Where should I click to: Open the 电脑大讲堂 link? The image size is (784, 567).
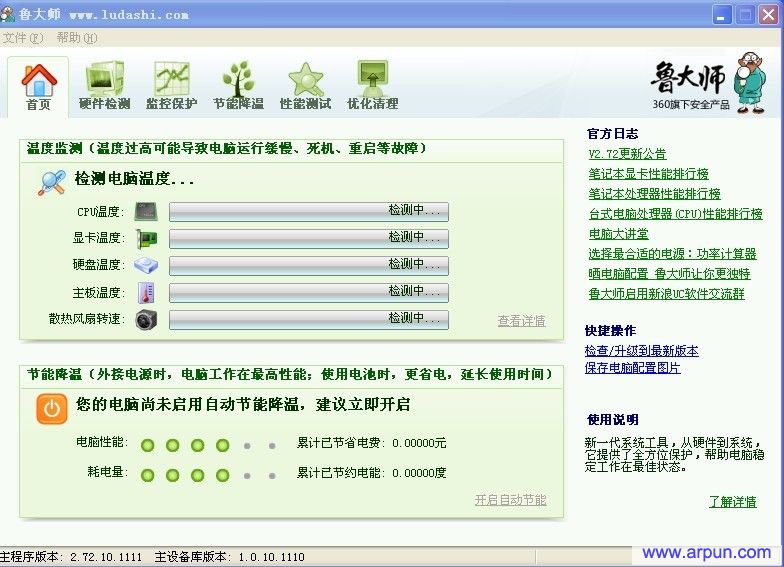618,234
